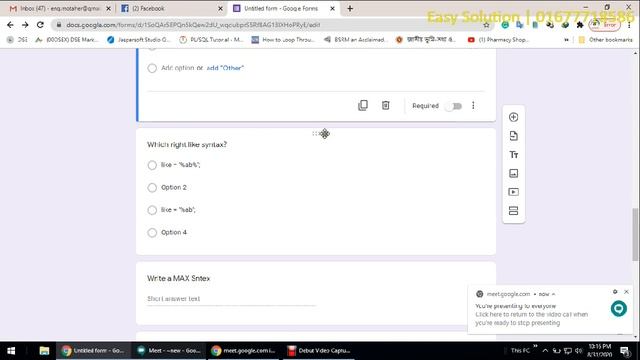The height and width of the screenshot is (360, 640).
Task: Show hidden system tray icons
Action: [x=545, y=351]
